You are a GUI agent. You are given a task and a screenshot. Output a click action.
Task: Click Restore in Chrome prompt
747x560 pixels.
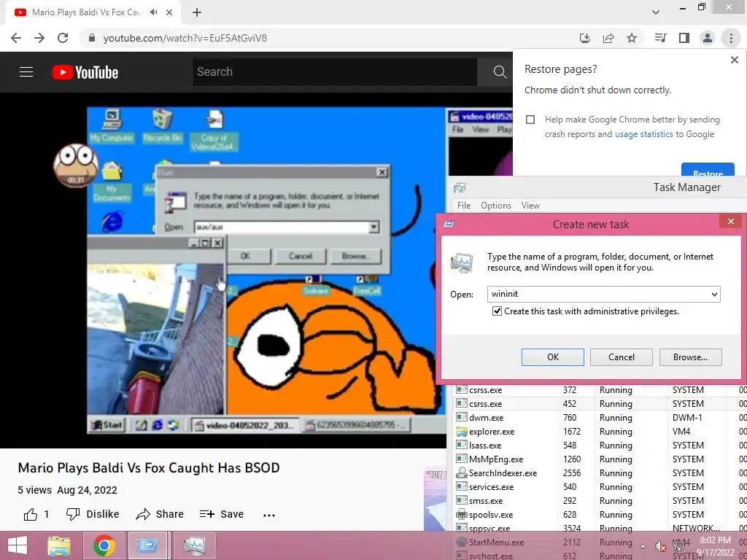pos(708,170)
